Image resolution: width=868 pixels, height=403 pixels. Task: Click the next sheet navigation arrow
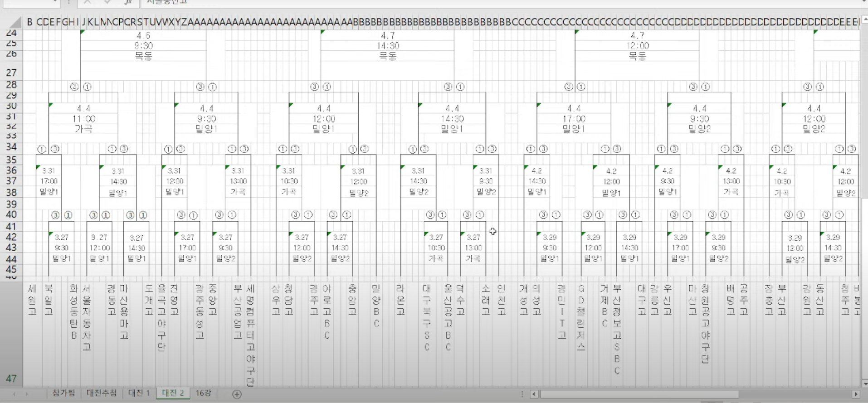coord(27,394)
